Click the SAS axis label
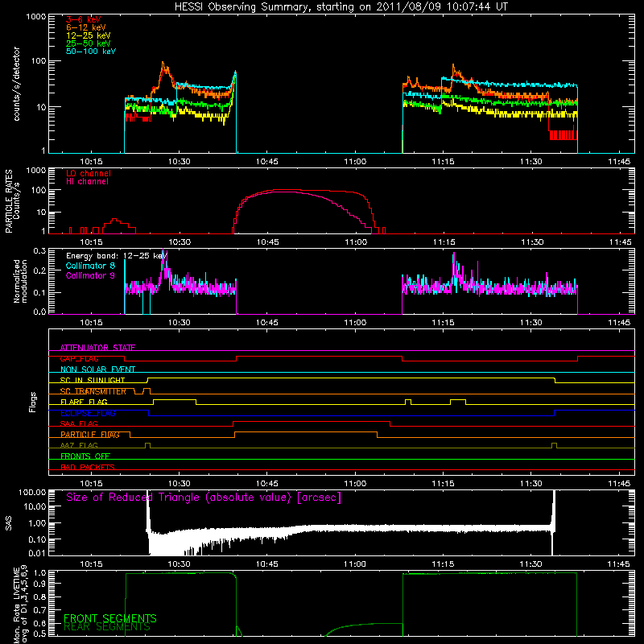Viewport: 644px width, 644px height. pyautogui.click(x=8, y=522)
